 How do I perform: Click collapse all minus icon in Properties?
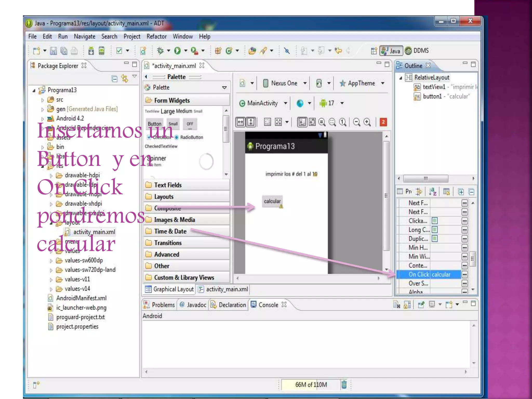[471, 192]
